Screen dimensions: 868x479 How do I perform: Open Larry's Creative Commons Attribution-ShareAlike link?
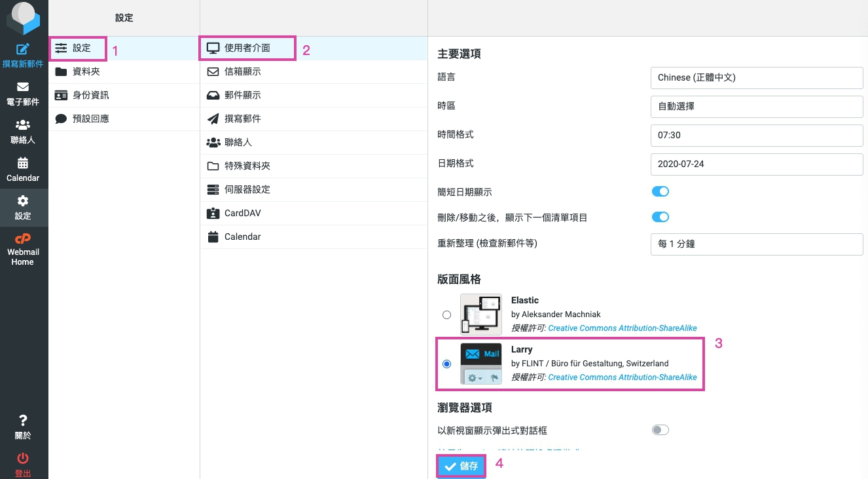(622, 377)
